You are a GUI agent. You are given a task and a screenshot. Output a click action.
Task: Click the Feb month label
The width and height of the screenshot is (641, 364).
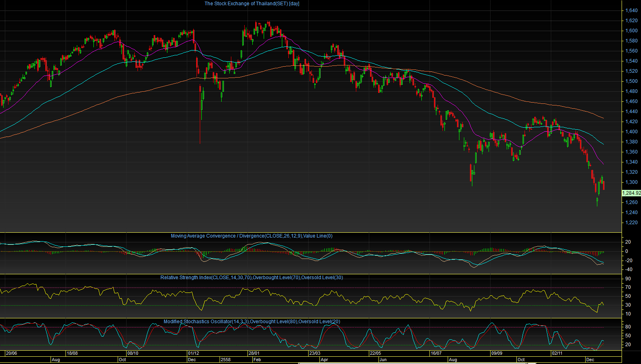pos(257,360)
